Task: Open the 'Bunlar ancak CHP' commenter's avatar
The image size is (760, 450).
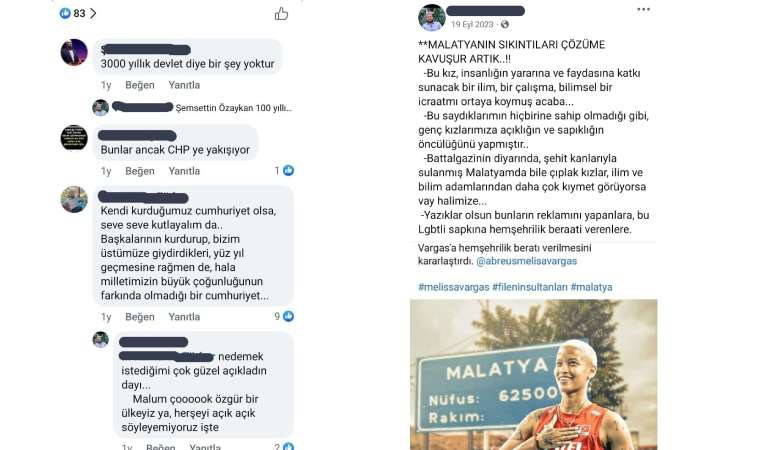Action: [74, 137]
